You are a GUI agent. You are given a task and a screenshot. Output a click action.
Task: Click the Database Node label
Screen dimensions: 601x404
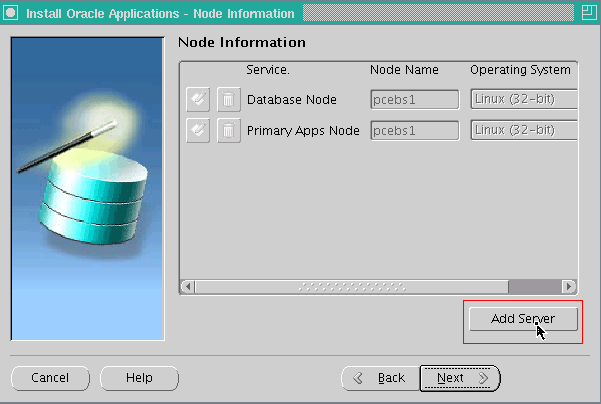pyautogui.click(x=292, y=100)
